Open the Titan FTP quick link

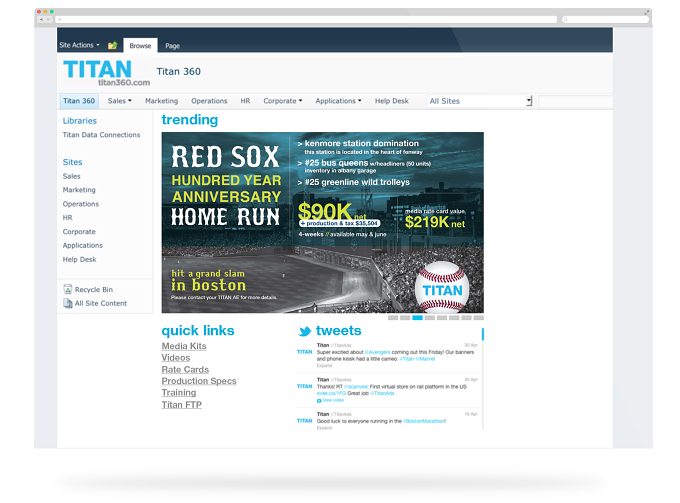182,405
